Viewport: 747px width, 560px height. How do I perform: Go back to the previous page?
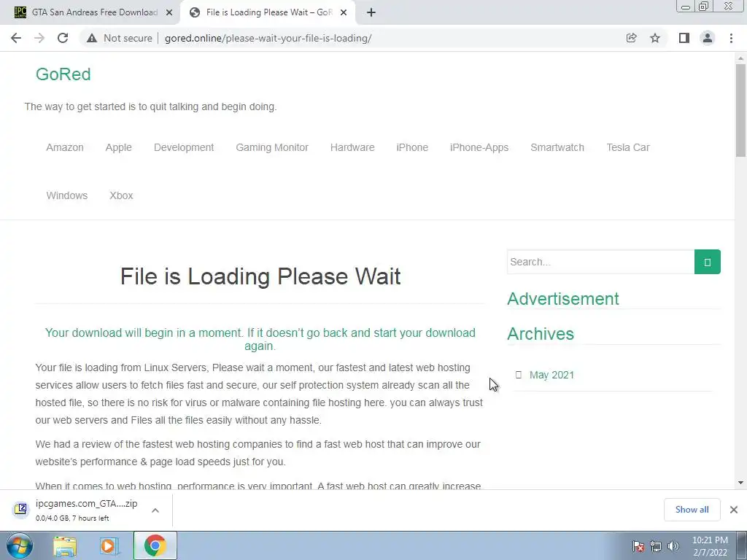[16, 38]
